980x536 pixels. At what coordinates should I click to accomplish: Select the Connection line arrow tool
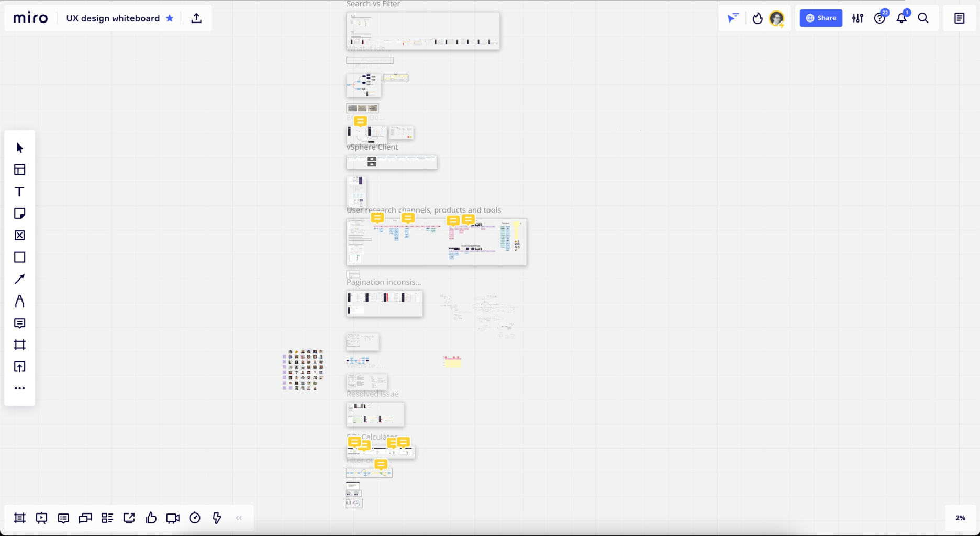(x=19, y=279)
